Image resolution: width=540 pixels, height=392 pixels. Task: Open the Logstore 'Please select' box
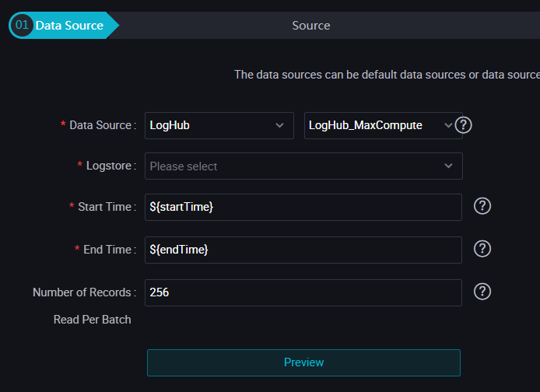point(296,166)
